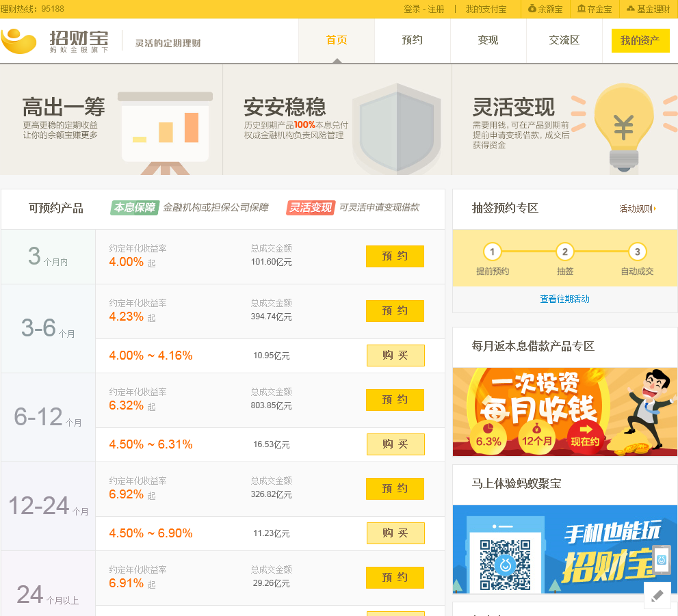
Task: Open 基金理财 from the top bar
Action: tap(648, 9)
